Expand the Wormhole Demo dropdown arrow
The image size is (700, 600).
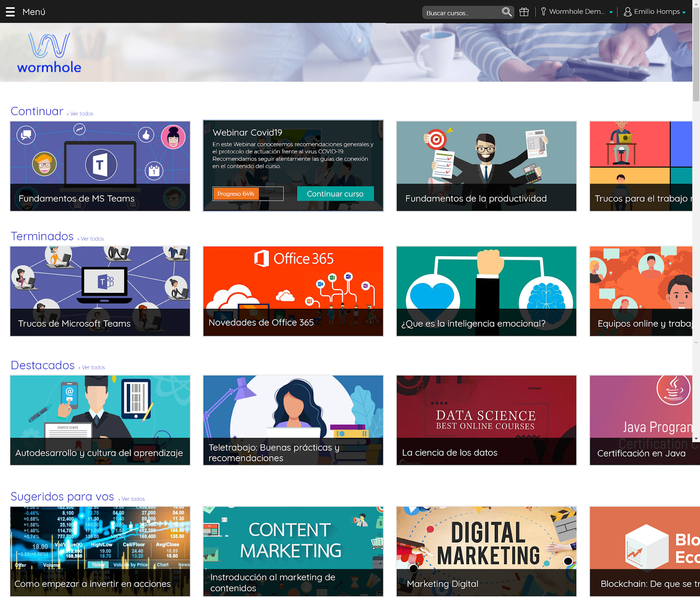[611, 12]
